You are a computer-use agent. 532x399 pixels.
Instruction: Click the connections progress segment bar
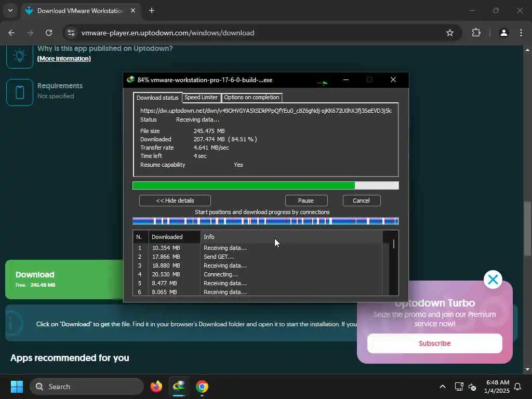[x=265, y=221]
